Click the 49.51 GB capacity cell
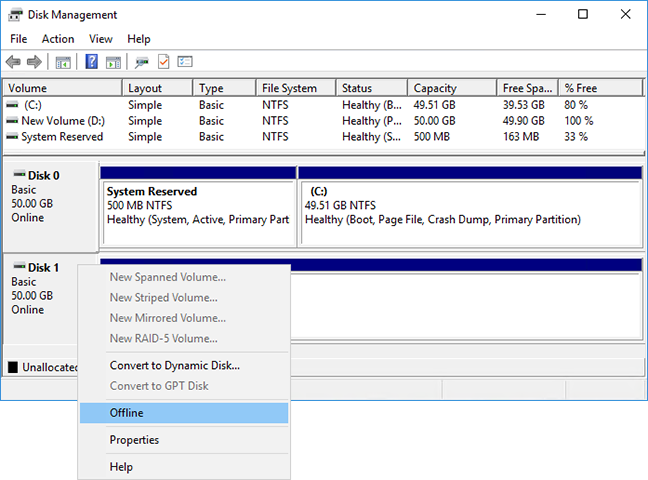The image size is (648, 480). [434, 105]
